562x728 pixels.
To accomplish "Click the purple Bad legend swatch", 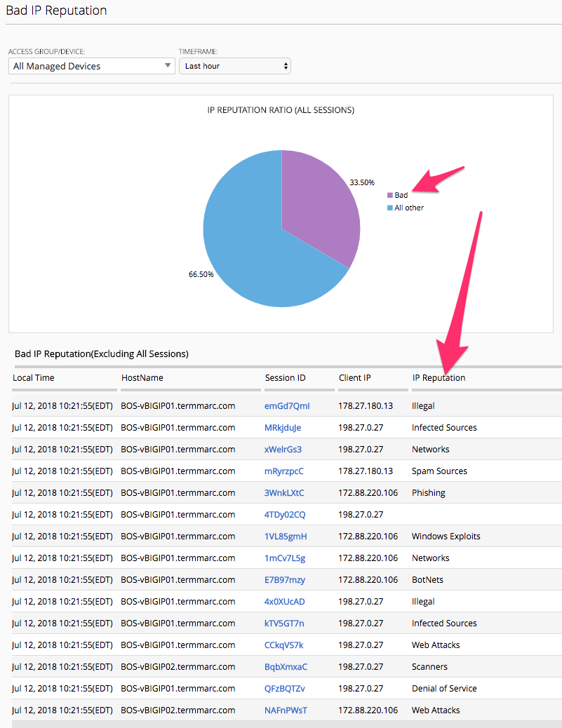I will (390, 195).
